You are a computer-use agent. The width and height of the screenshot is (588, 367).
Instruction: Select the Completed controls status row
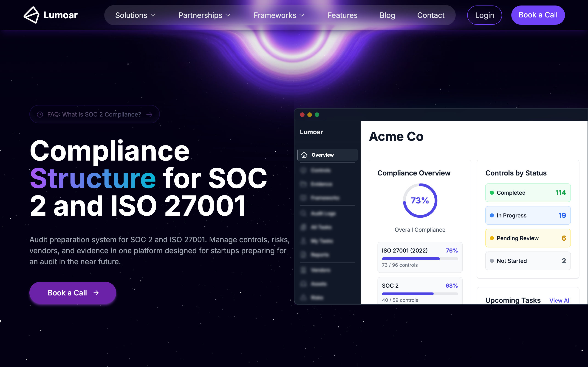point(528,193)
